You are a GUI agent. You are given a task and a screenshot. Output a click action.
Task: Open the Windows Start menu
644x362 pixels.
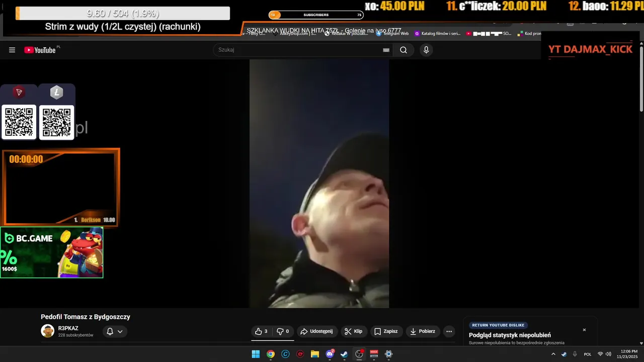point(256,354)
